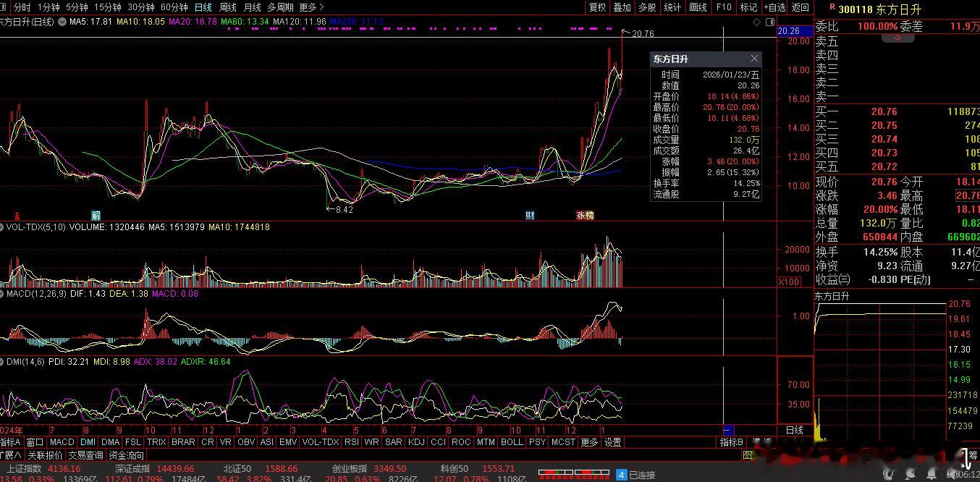
Task: Select the 30分钟 period
Action: coord(141,7)
